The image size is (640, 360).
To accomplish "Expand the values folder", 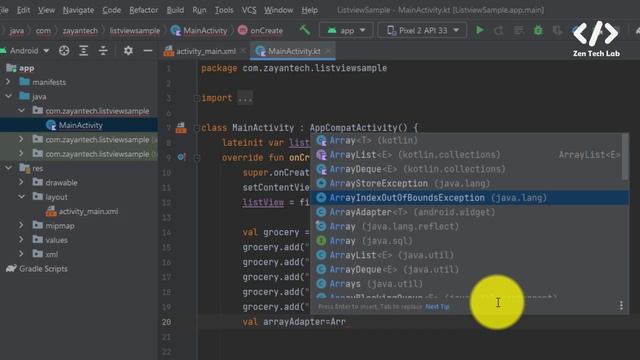I will (x=21, y=240).
